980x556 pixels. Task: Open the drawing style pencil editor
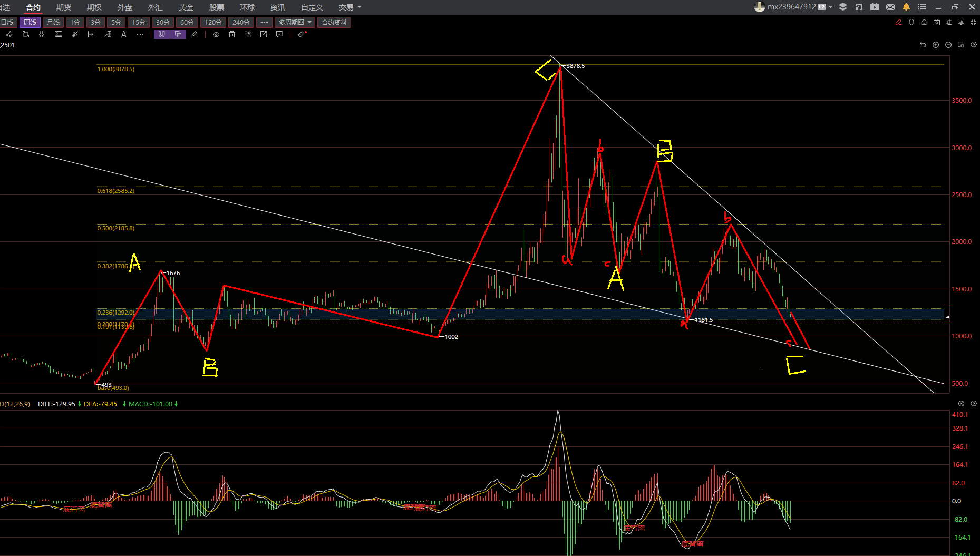pos(195,34)
